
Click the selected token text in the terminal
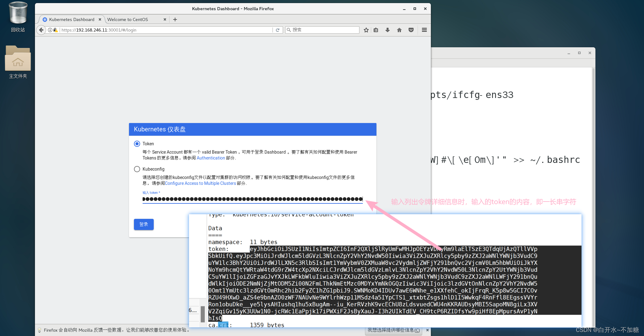click(x=373, y=283)
